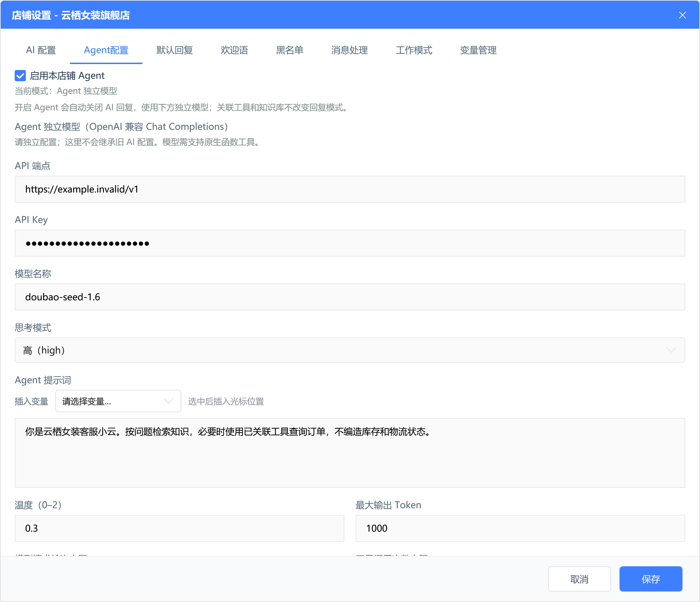Select the Agent配置 tab
The width and height of the screenshot is (700, 602).
[106, 50]
